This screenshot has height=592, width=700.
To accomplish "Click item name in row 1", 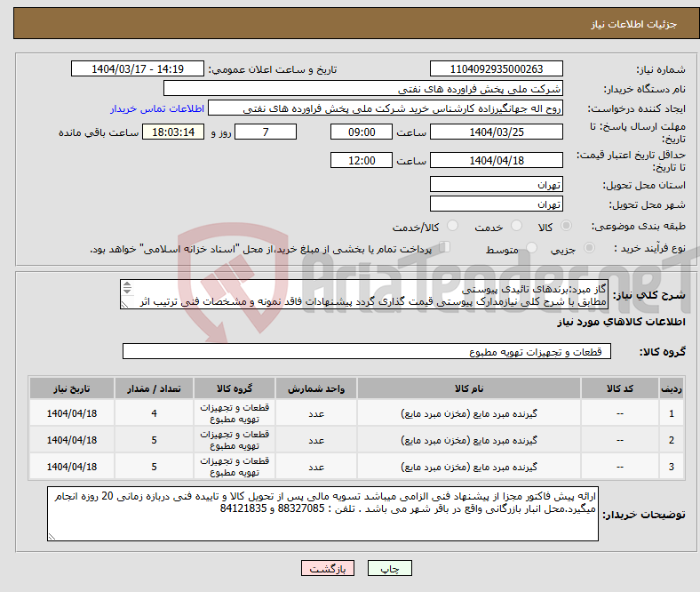I will coord(469,413).
